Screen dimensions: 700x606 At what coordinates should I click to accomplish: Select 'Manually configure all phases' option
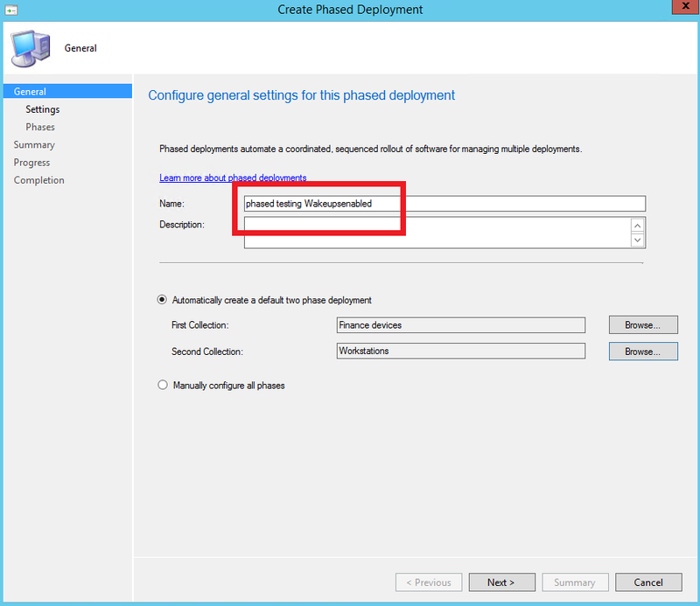pos(162,385)
